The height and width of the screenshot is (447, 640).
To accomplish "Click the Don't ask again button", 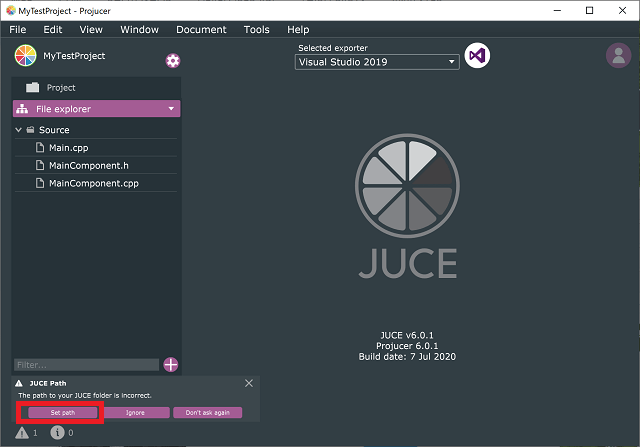I will pos(208,413).
